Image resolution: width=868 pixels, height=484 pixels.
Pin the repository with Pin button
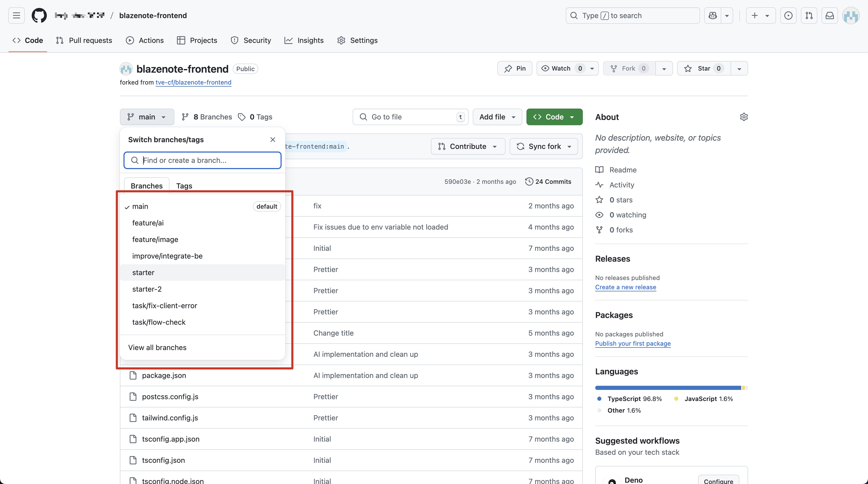tap(515, 69)
